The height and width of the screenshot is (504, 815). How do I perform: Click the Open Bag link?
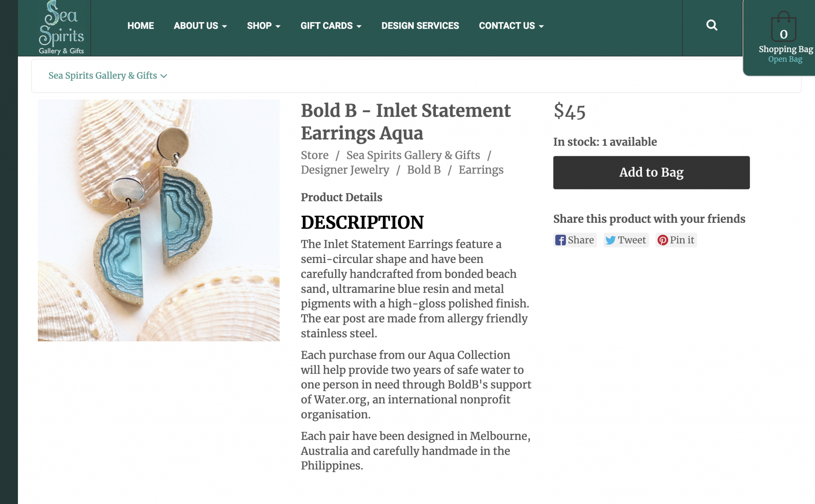[x=785, y=59]
